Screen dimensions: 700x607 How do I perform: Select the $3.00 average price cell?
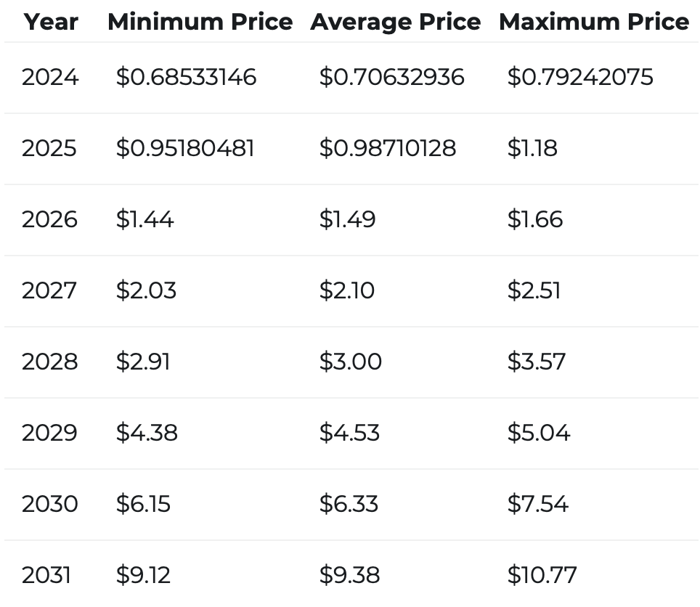pyautogui.click(x=350, y=362)
